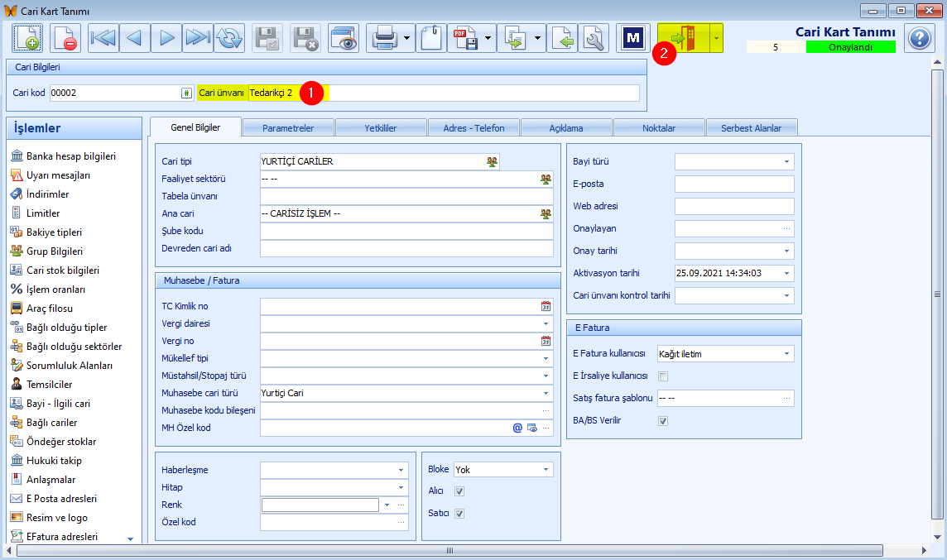947x560 pixels.
Task: Open the Serbest Alanlar tab
Action: [752, 128]
